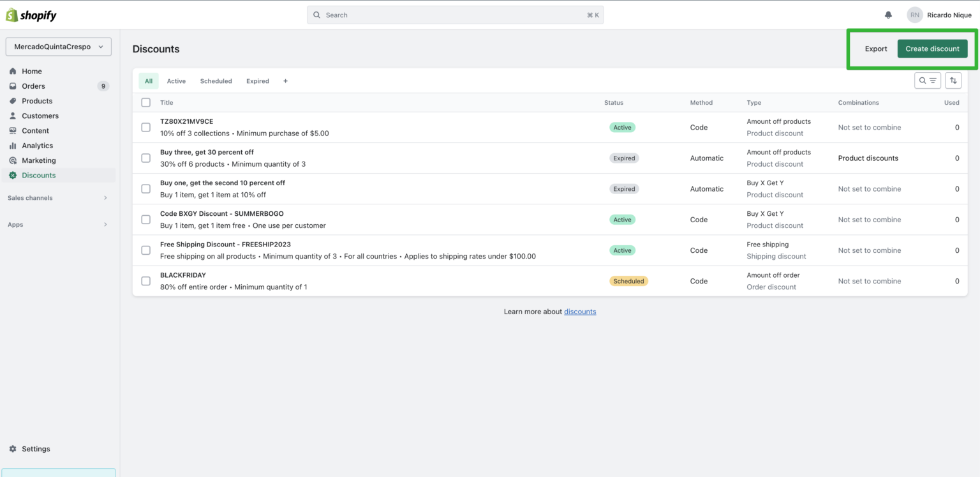Open the Scheduled discounts tab
Screen dimensions: 980x477
[x=216, y=80]
